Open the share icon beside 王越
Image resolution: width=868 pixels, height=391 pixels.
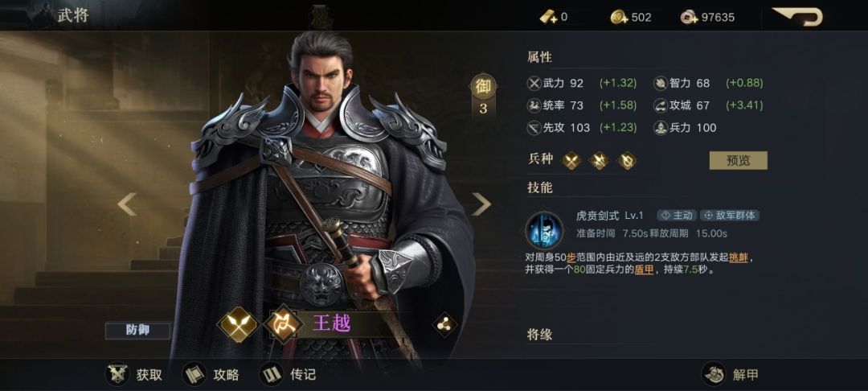[x=444, y=325]
